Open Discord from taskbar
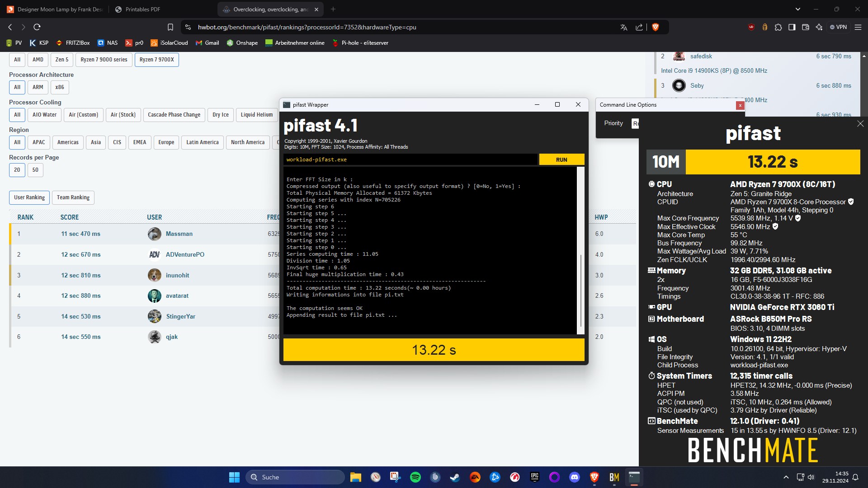Viewport: 868px width, 488px height. pos(575,477)
